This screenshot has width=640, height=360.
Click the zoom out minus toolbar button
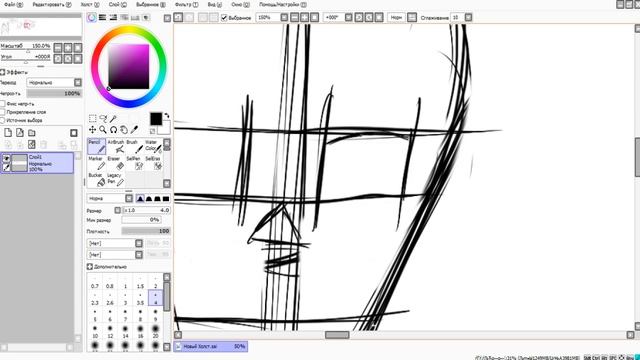click(295, 18)
